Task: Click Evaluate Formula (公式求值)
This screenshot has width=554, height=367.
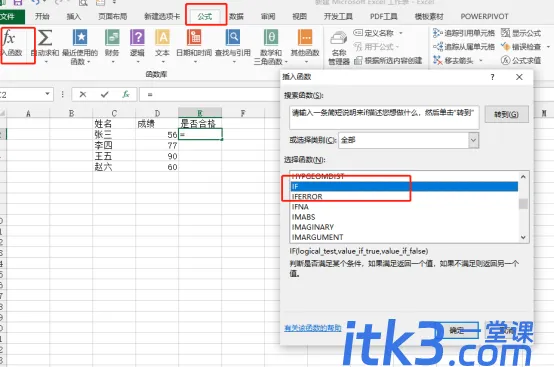Action: pos(521,60)
